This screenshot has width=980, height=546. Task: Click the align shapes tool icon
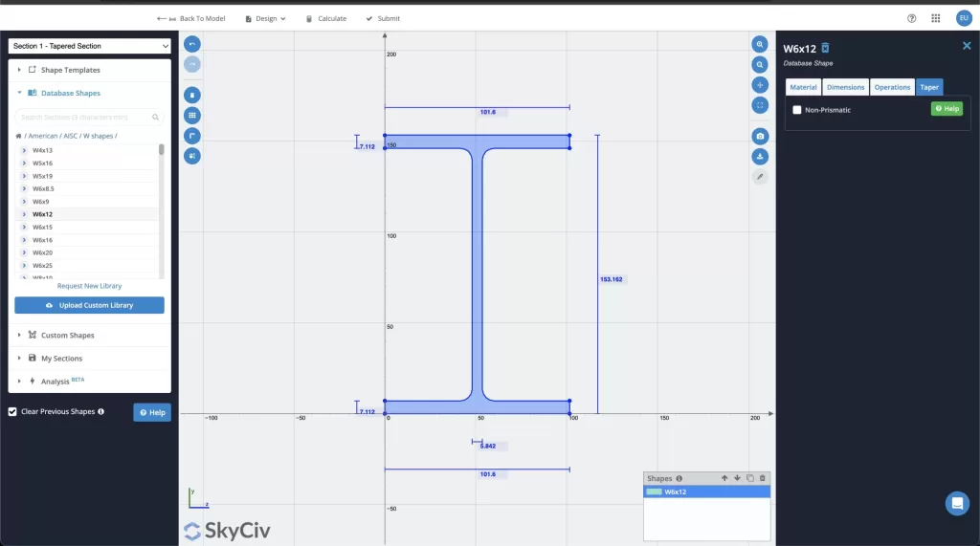coord(191,156)
